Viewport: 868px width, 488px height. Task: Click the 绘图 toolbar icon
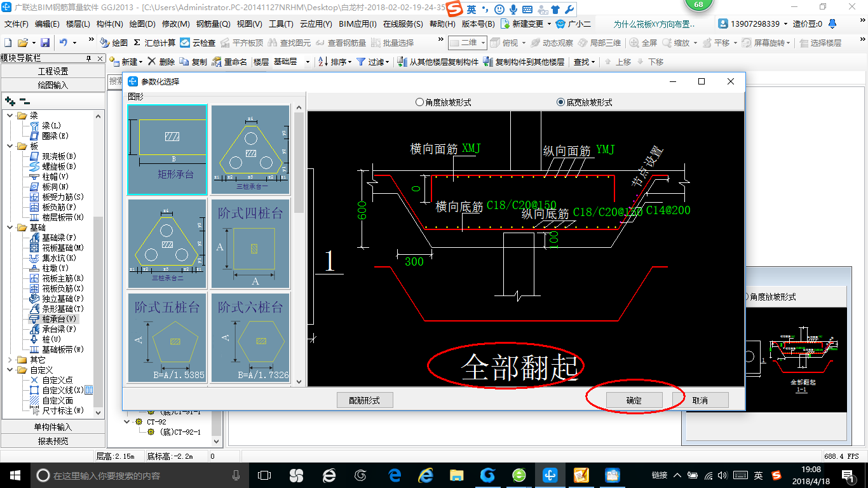[x=114, y=43]
